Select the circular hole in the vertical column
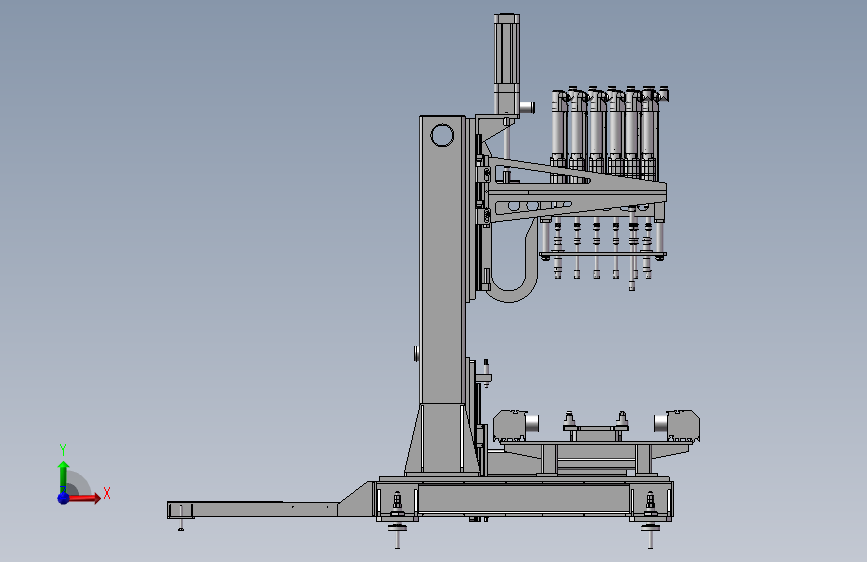The height and width of the screenshot is (562, 867). pyautogui.click(x=442, y=136)
